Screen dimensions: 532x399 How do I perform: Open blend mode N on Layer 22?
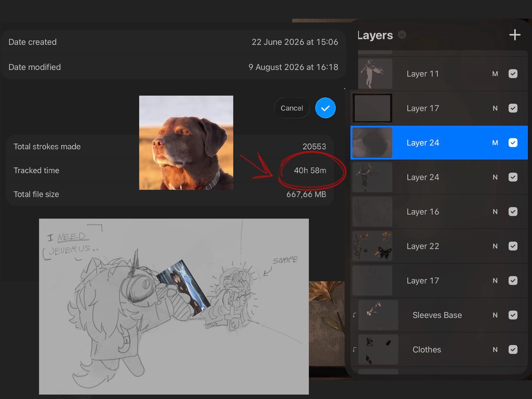(495, 246)
